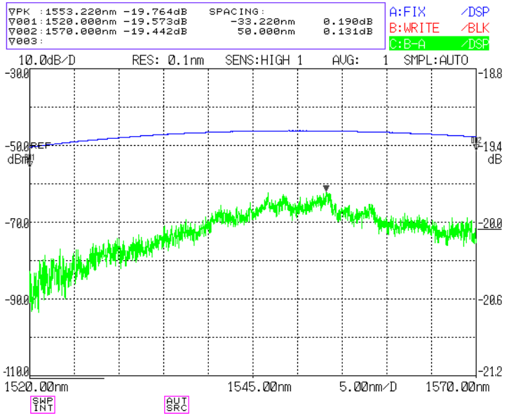Click the AVG: 1 averaging setting

(360, 60)
